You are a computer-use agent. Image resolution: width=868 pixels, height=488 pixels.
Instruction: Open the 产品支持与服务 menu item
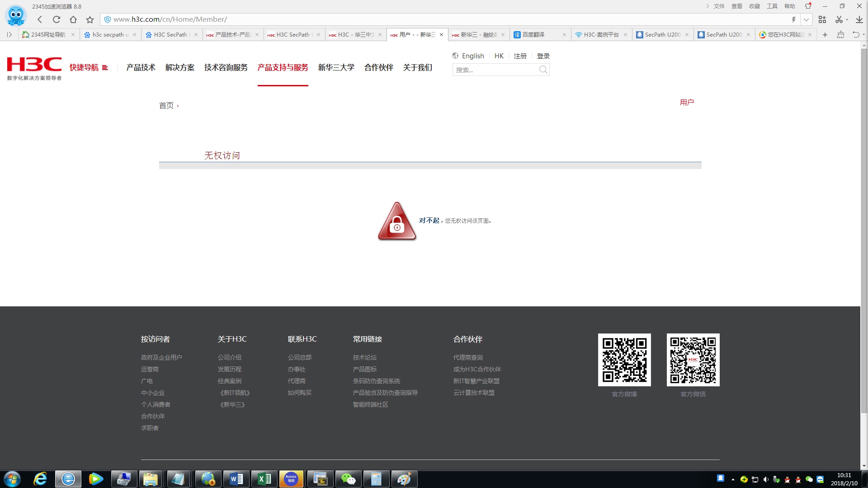point(283,67)
